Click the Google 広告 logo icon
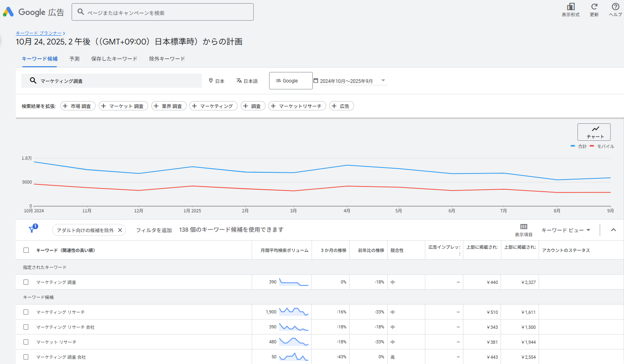Screen dimensions: 624x364 click(8, 12)
